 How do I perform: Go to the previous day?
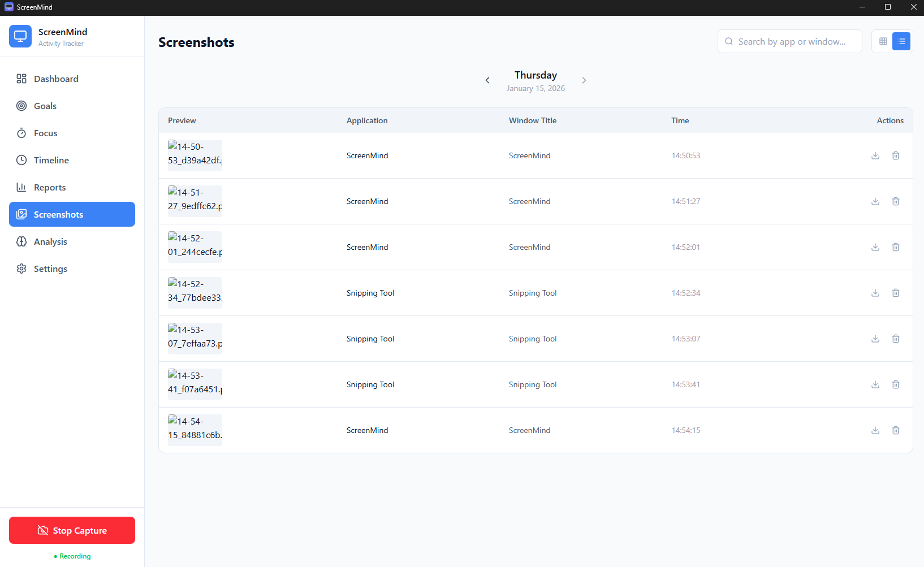coord(487,80)
